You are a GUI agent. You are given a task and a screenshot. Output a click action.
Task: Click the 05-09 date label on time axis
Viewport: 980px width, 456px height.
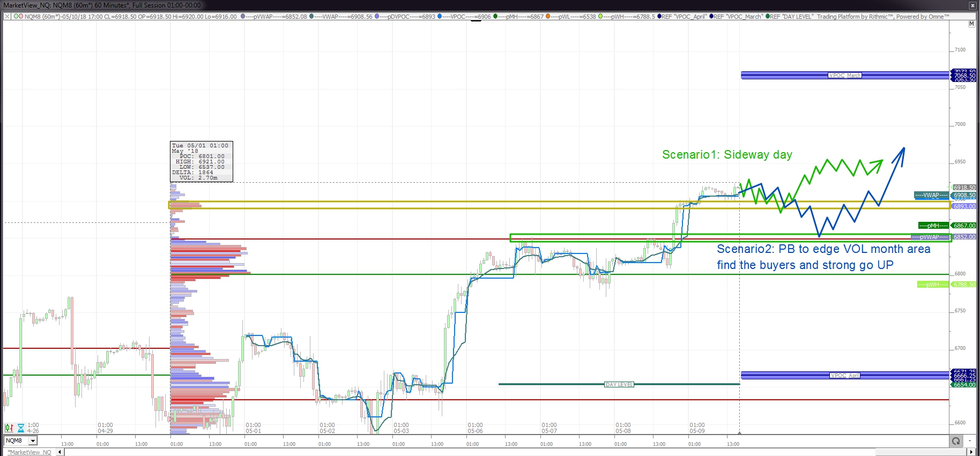pyautogui.click(x=697, y=431)
